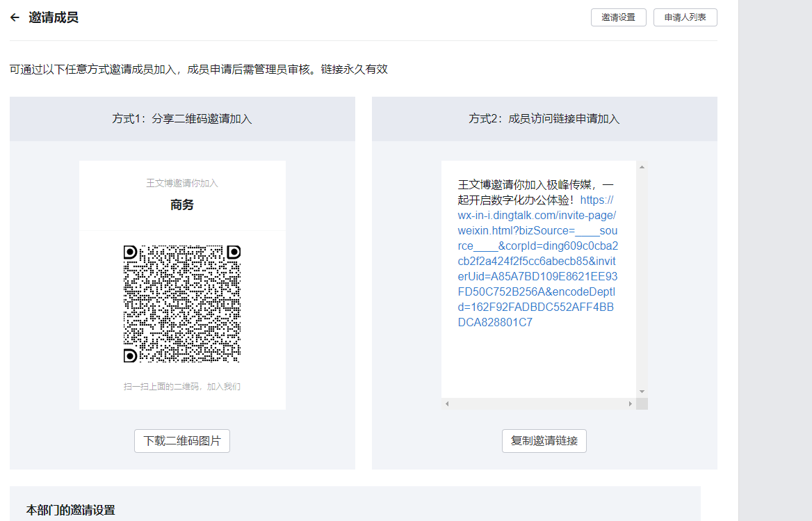Image resolution: width=812 pixels, height=521 pixels.
Task: Click the description text mentioning 链接永久有效
Action: [x=199, y=70]
